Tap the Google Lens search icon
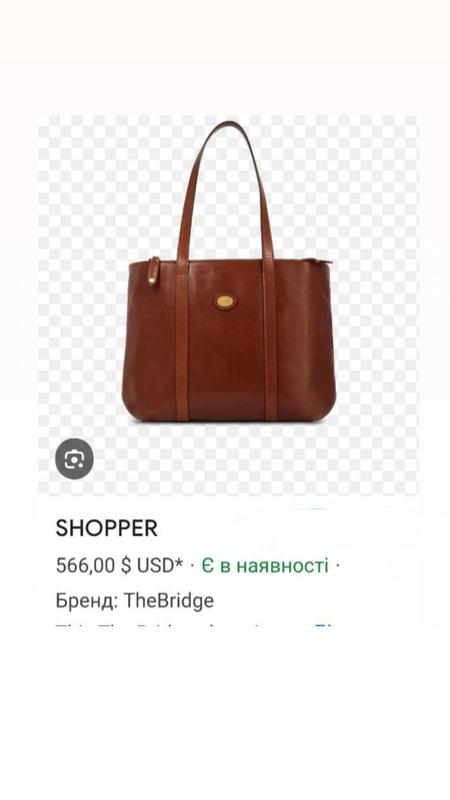 coord(74,459)
